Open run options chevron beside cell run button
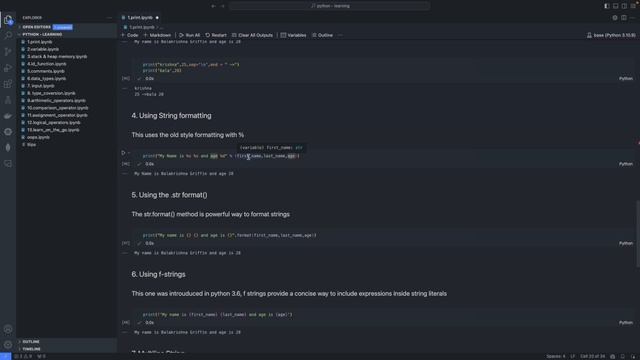640x360 pixels. pyautogui.click(x=129, y=153)
